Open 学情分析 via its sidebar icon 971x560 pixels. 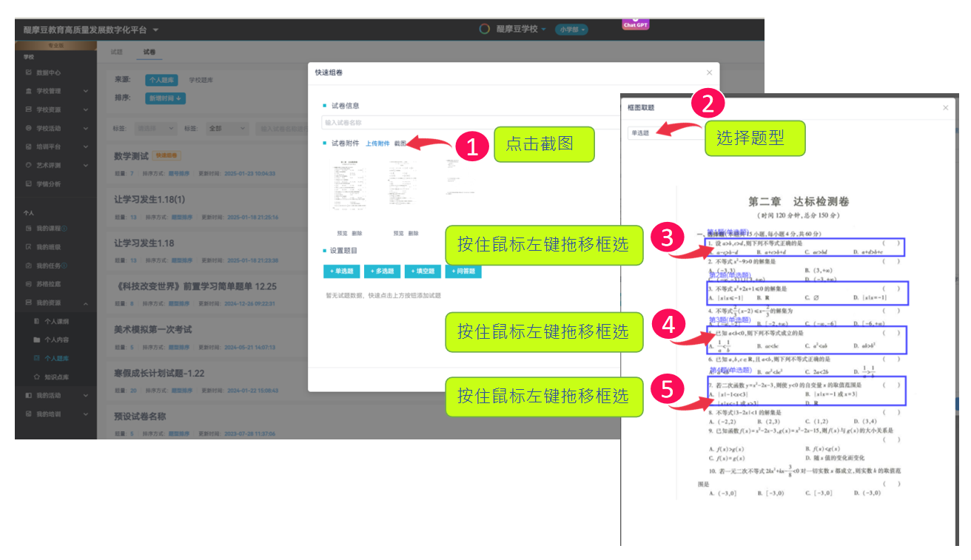click(28, 183)
